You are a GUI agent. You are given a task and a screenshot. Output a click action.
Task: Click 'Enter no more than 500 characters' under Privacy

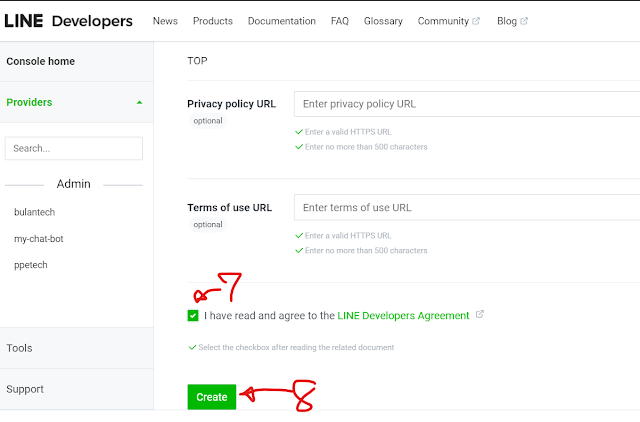[x=366, y=147]
